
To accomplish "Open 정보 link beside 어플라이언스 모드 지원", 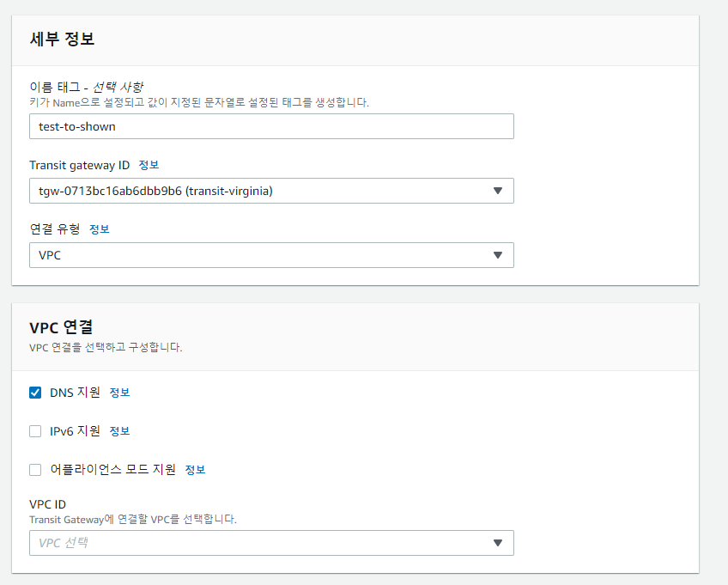I will 195,470.
